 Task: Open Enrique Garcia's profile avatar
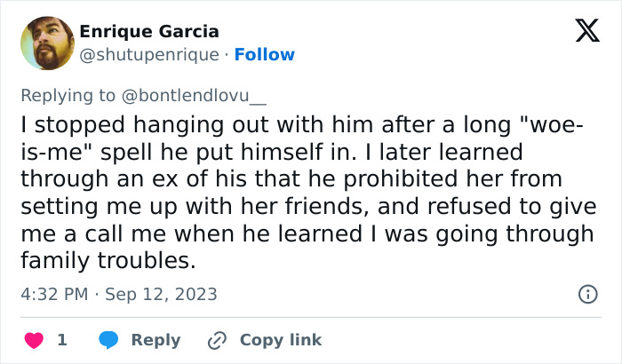pyautogui.click(x=48, y=44)
